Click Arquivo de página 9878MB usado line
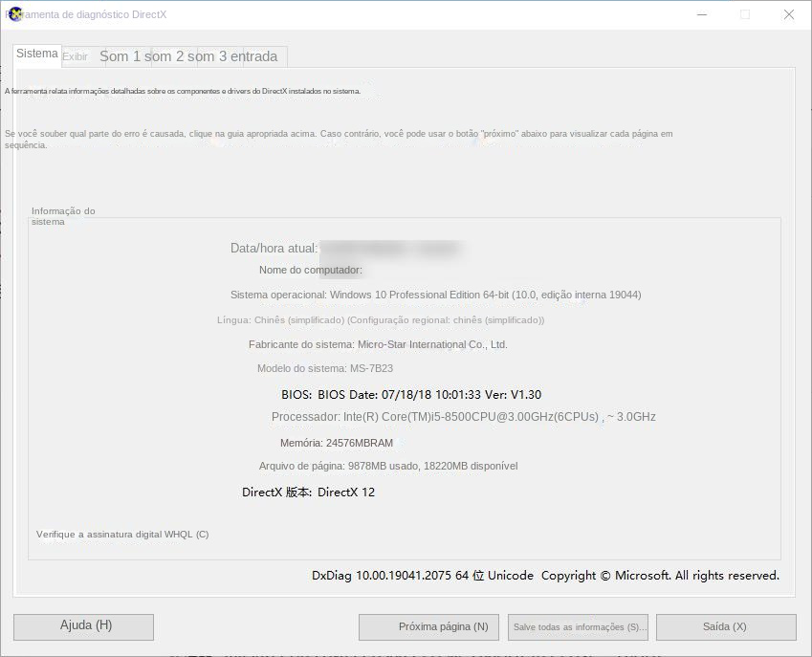 coord(388,466)
